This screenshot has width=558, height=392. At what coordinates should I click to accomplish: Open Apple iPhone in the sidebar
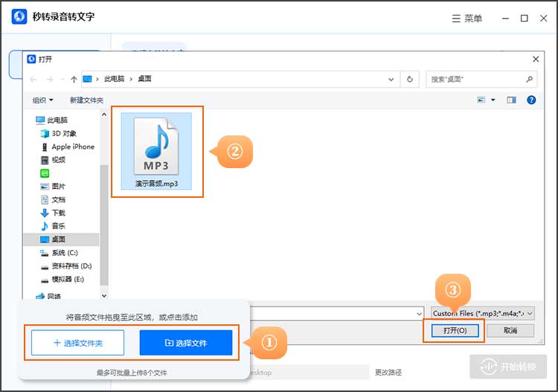click(x=72, y=147)
